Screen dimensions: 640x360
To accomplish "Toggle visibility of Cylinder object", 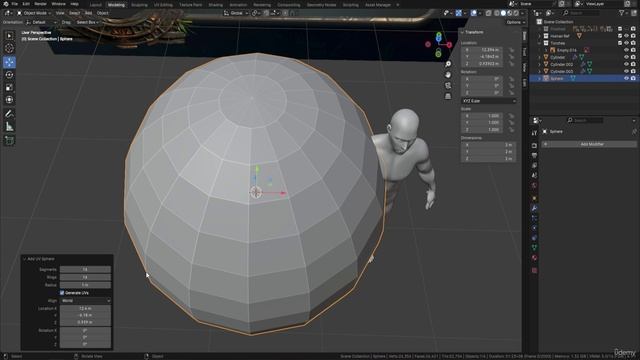I will click(626, 58).
